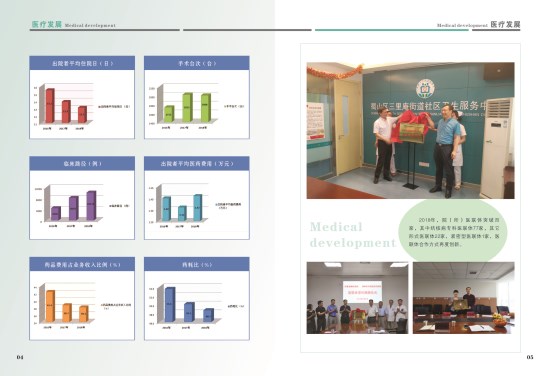Screen dimensions: 550x376
Task: Click page number 05
Action: (530, 357)
